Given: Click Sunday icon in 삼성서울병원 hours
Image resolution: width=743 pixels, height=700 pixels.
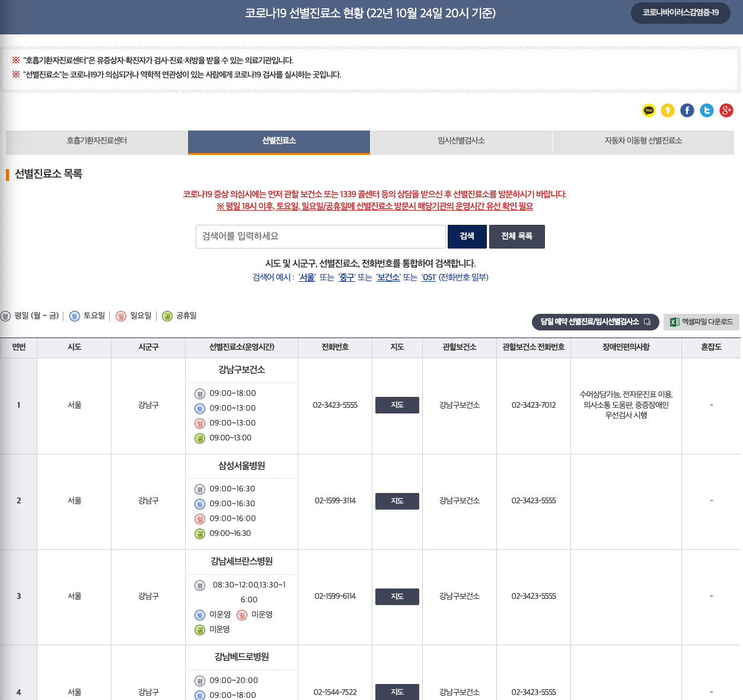Looking at the screenshot, I should 200,519.
